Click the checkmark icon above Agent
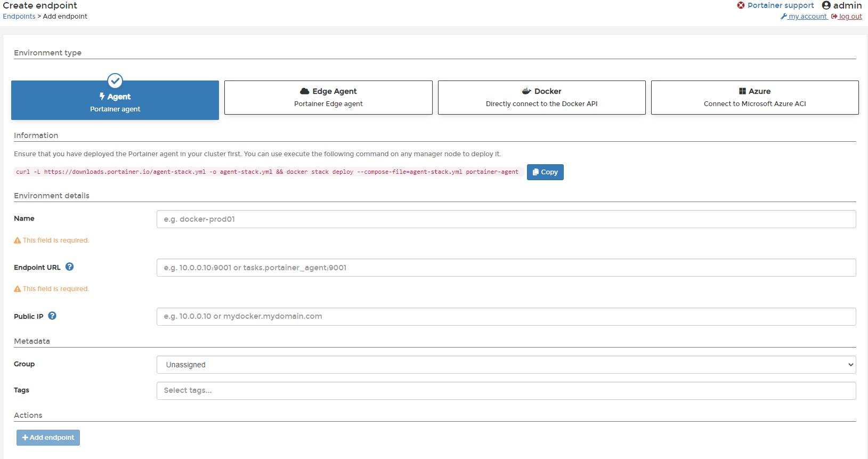This screenshot has width=868, height=459. click(x=115, y=81)
